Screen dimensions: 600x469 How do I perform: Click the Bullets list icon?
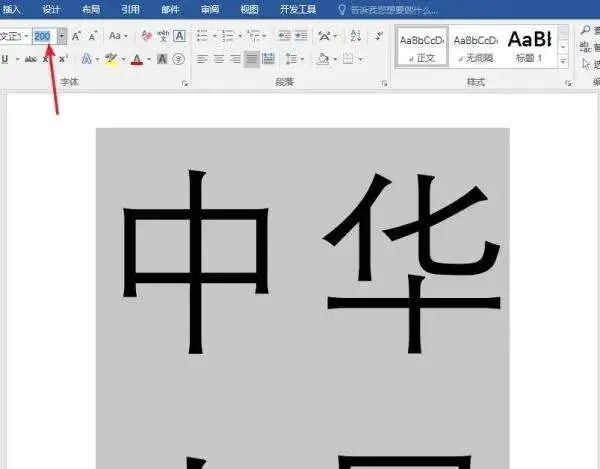click(x=202, y=36)
